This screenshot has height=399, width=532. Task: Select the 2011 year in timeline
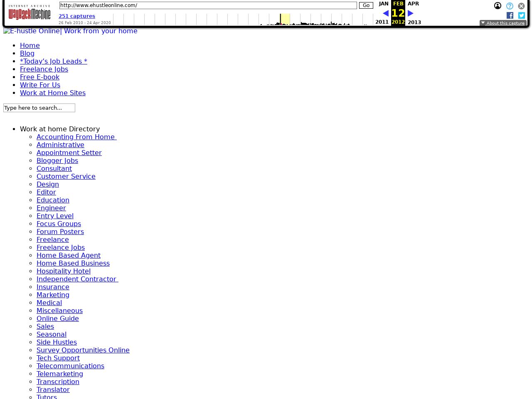382,22
